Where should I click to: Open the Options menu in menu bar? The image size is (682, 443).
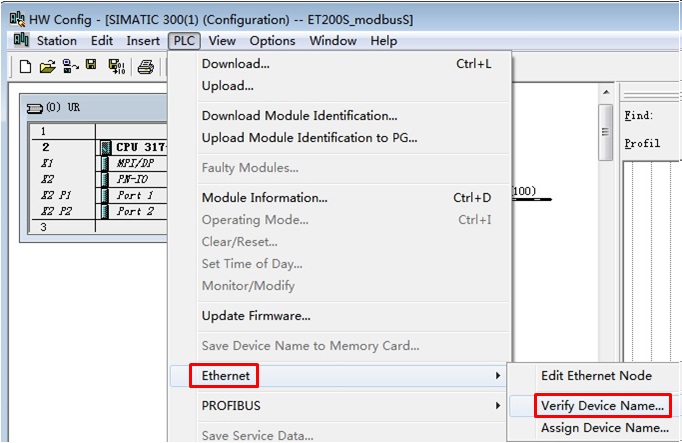272,41
